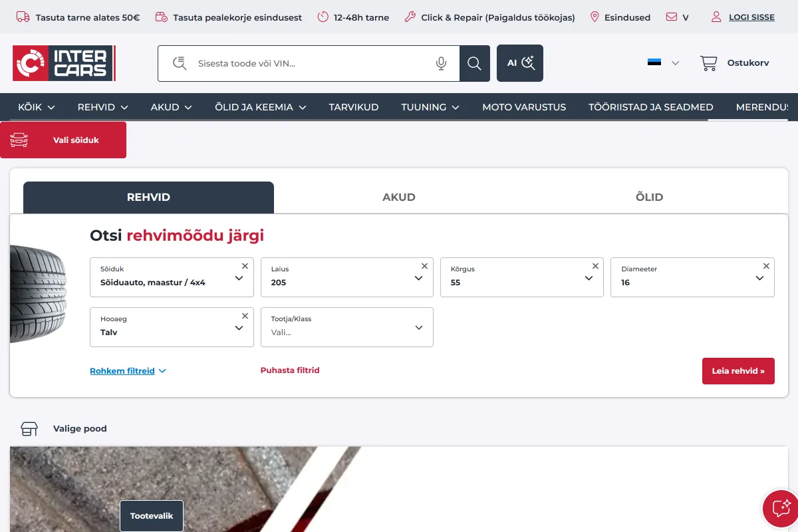Screen dimensions: 798x532
Task: Open MOTO VARUSTUS menu item
Action: [524, 107]
